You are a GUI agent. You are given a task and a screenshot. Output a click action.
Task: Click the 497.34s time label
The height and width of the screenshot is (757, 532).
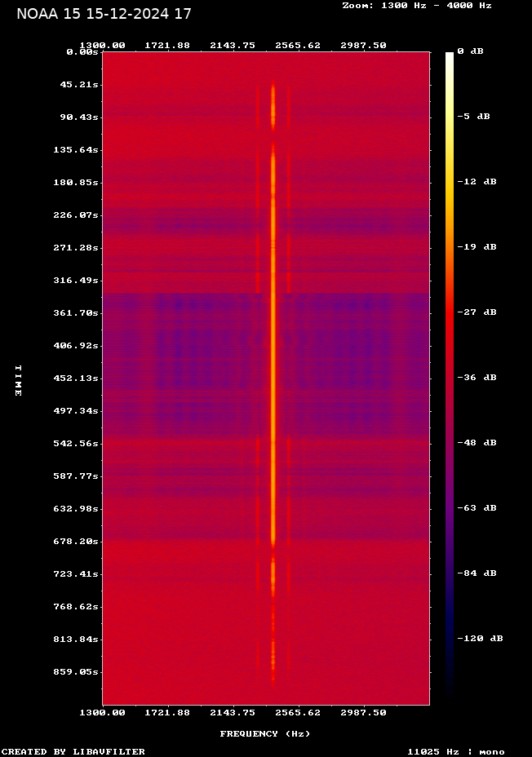[x=78, y=411]
